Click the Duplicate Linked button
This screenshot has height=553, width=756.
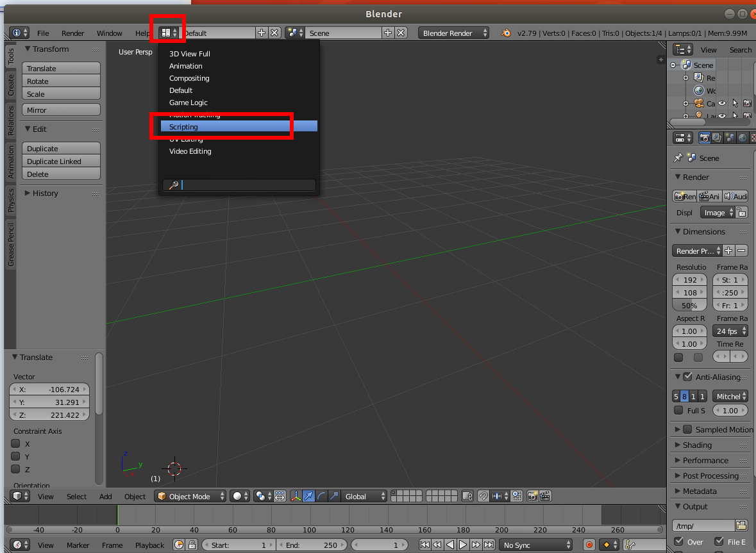click(x=61, y=161)
